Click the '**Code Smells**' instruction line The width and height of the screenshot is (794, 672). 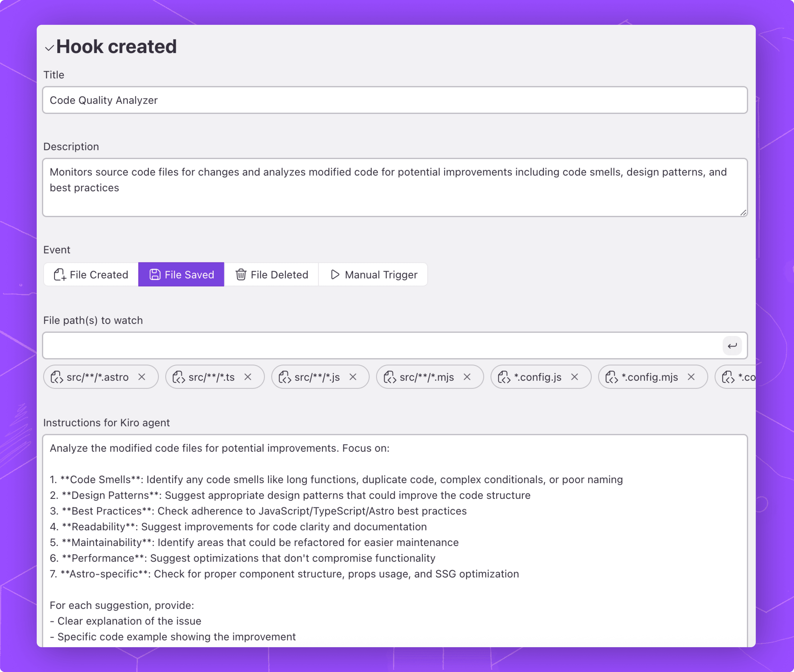point(336,480)
